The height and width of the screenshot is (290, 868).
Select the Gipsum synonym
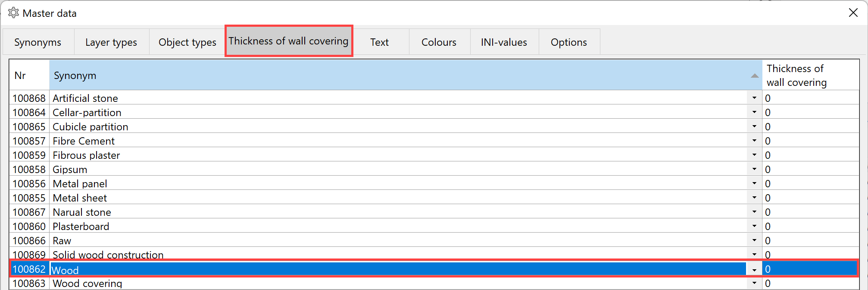[399, 169]
